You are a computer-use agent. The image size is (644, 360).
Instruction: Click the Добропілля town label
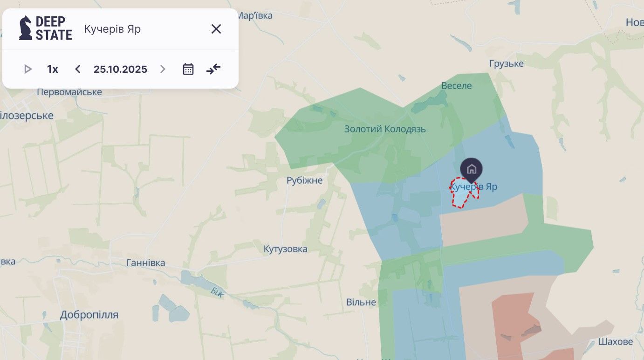point(89,315)
